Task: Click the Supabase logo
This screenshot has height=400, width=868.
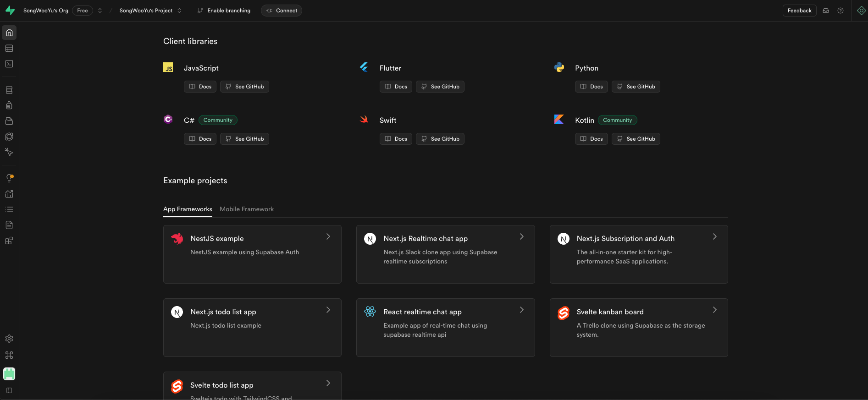Action: (x=10, y=11)
